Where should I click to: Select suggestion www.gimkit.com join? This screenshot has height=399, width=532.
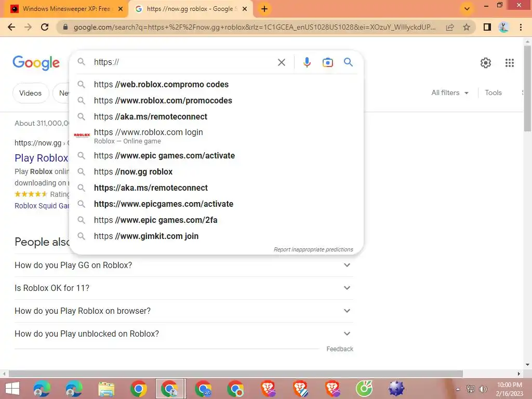tap(216, 236)
